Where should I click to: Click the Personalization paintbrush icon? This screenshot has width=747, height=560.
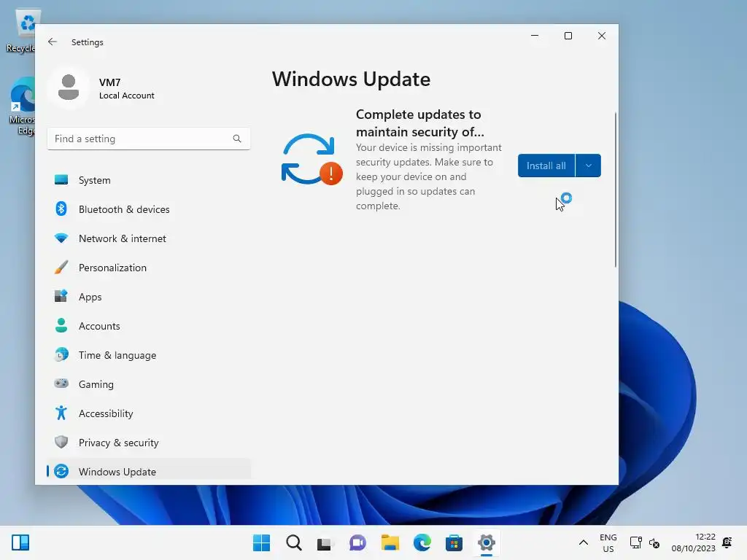point(61,267)
